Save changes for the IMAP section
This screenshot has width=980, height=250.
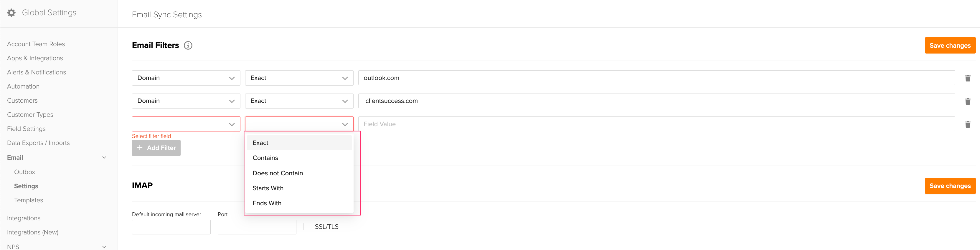click(x=950, y=186)
